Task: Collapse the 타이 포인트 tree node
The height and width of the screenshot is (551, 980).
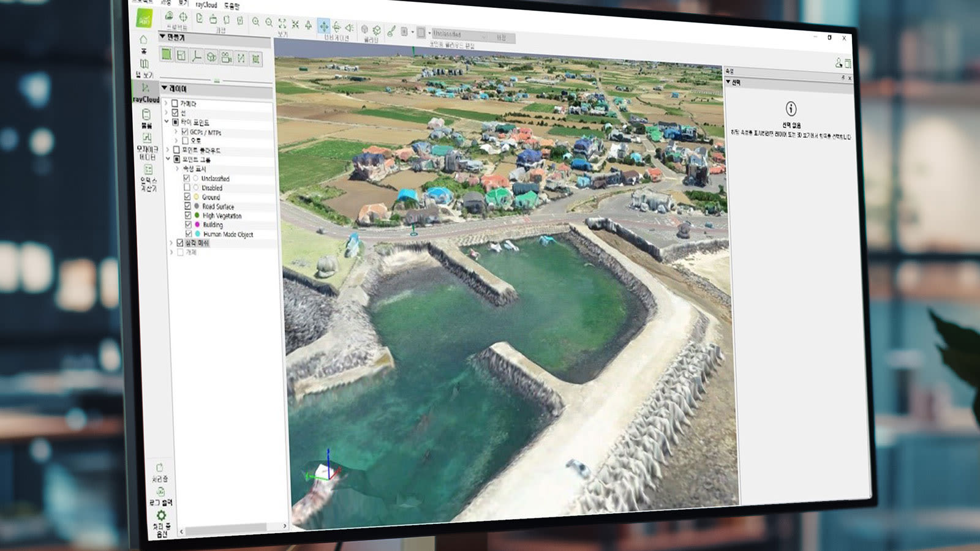Action: click(166, 121)
